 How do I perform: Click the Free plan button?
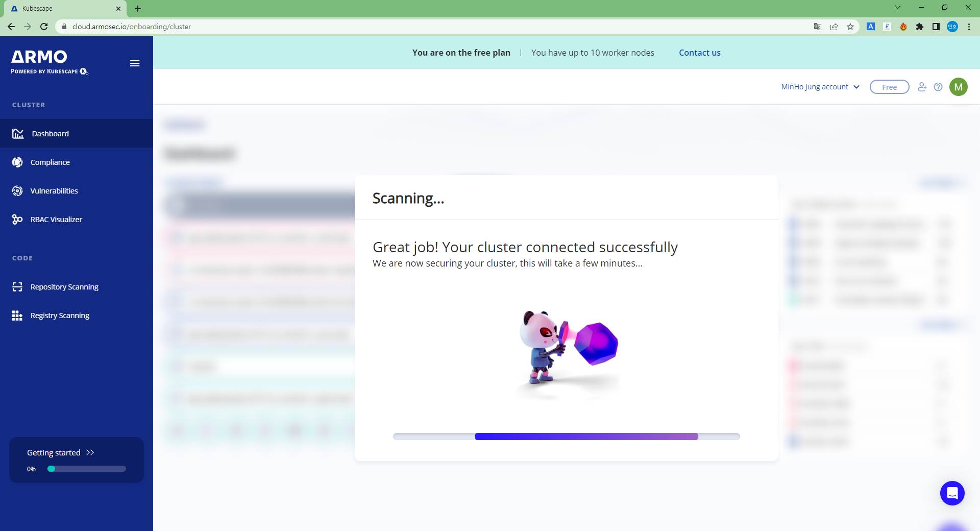click(889, 87)
